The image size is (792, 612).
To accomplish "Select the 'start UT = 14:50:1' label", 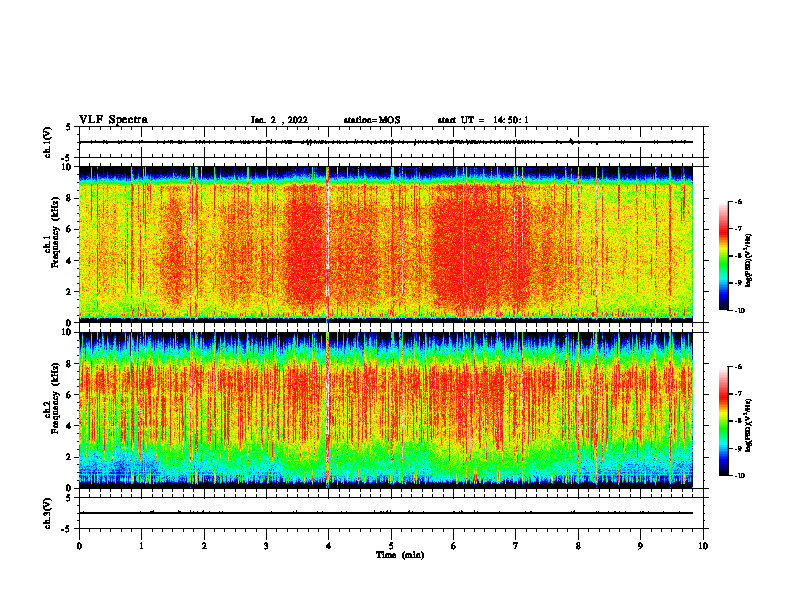I will coord(483,120).
